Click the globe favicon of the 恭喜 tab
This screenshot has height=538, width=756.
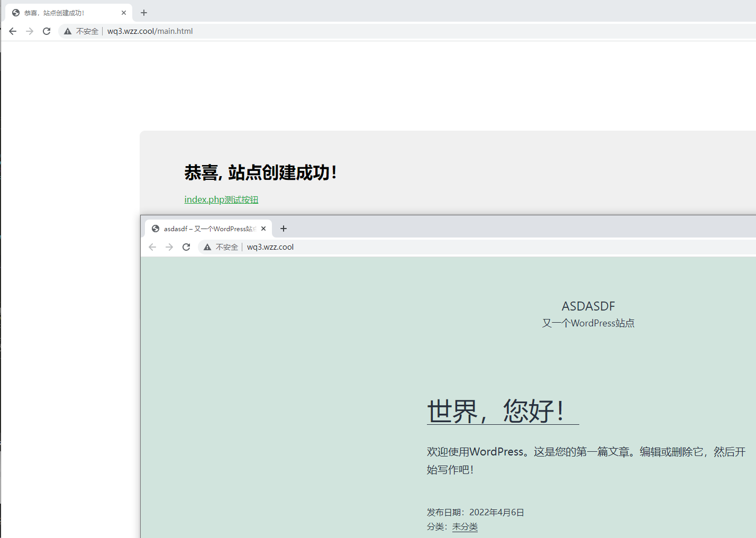click(x=16, y=13)
